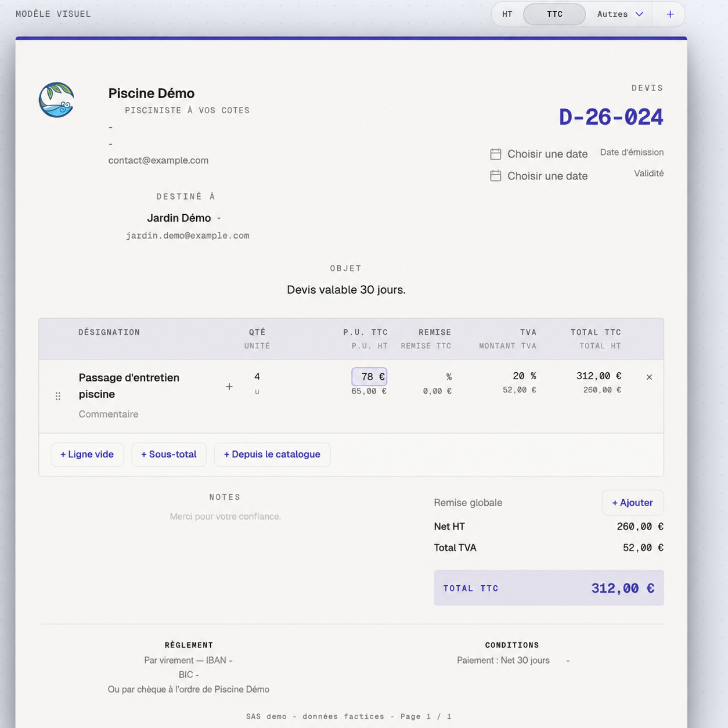The image size is (728, 728).
Task: Choose a date for Validité
Action: point(547,176)
